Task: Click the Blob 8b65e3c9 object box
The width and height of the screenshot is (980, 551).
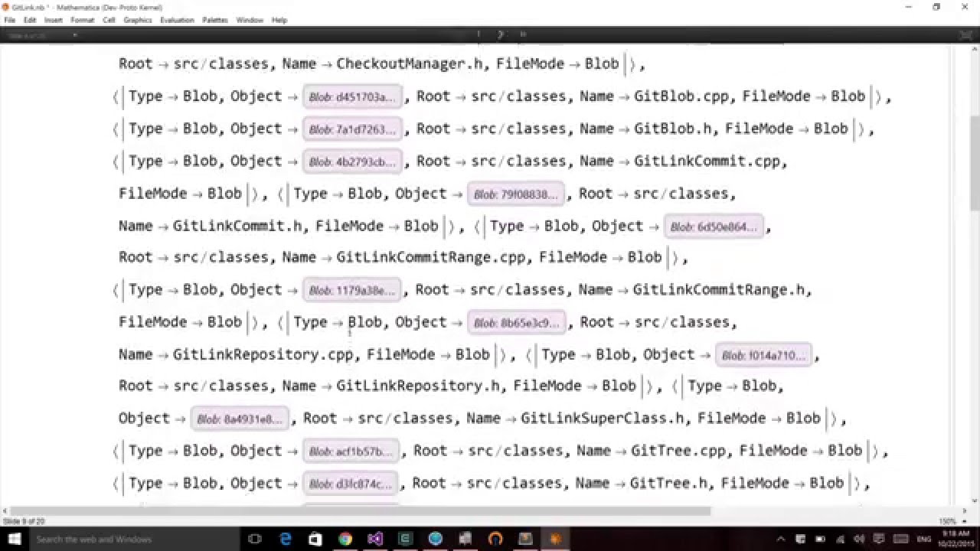Action: [517, 323]
